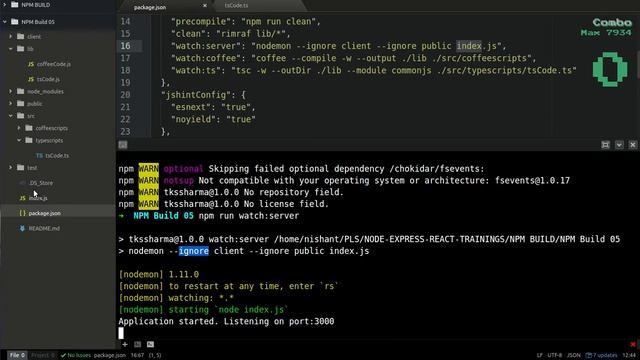The height and width of the screenshot is (360, 640).
Task: Expand the client folder arrow
Action: coord(11,36)
